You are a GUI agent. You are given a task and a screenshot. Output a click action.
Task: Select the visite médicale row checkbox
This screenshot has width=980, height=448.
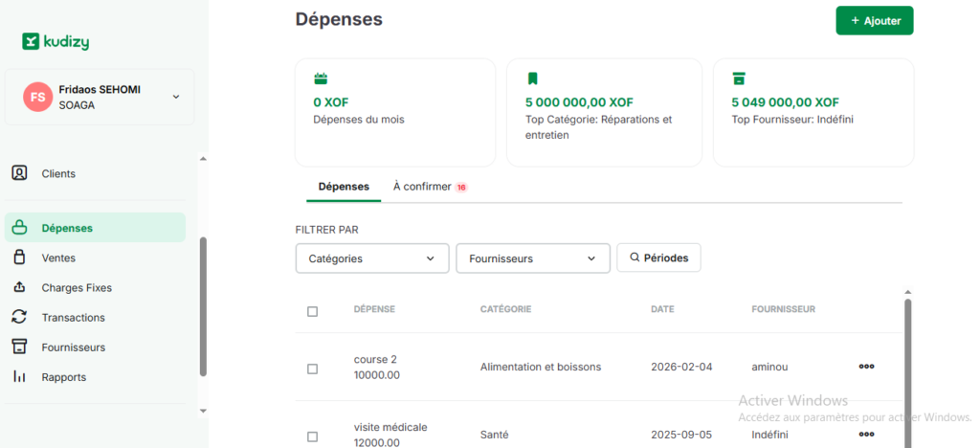(312, 437)
